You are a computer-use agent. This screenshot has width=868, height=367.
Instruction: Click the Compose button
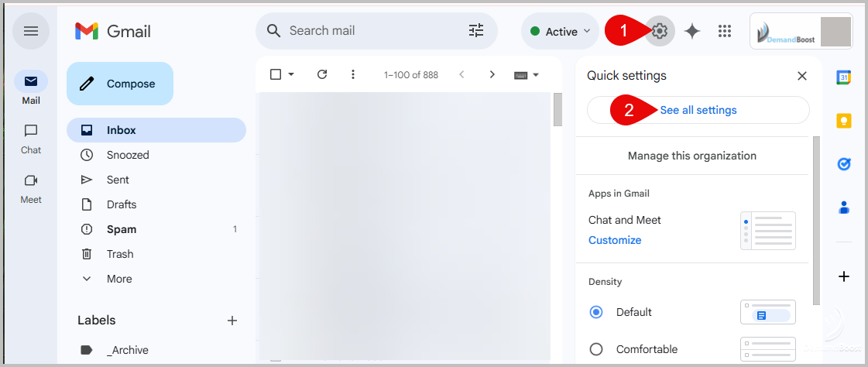(120, 84)
